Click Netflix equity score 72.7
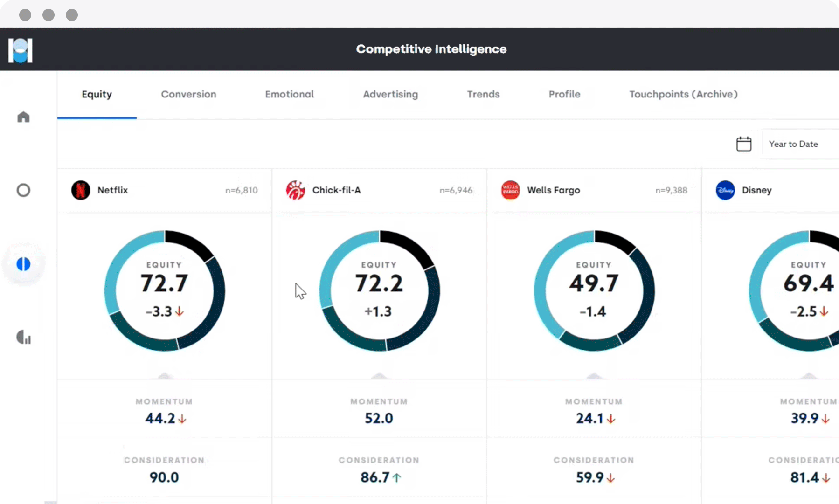Image resolution: width=839 pixels, height=504 pixels. point(164,283)
